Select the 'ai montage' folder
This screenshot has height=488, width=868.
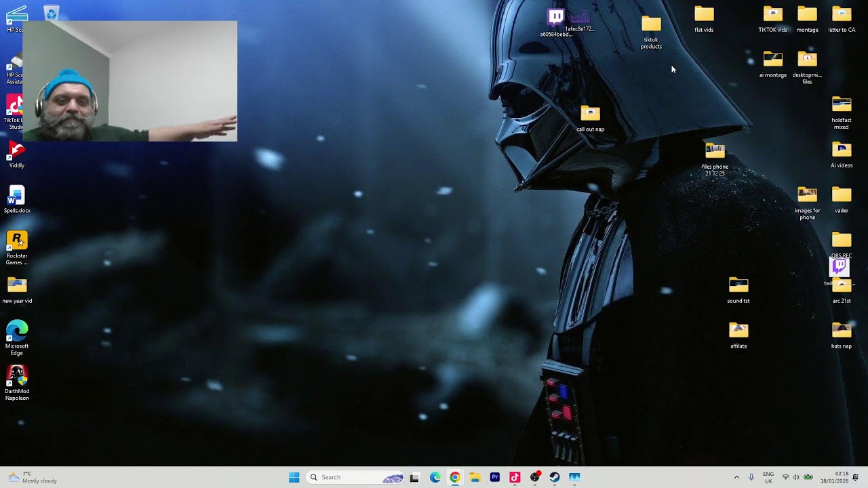click(773, 64)
